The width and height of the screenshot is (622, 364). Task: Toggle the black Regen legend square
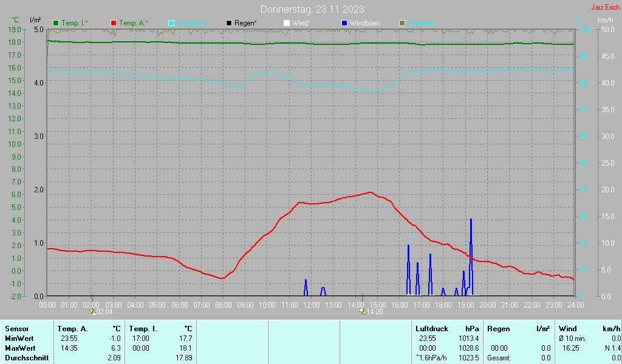[x=229, y=23]
